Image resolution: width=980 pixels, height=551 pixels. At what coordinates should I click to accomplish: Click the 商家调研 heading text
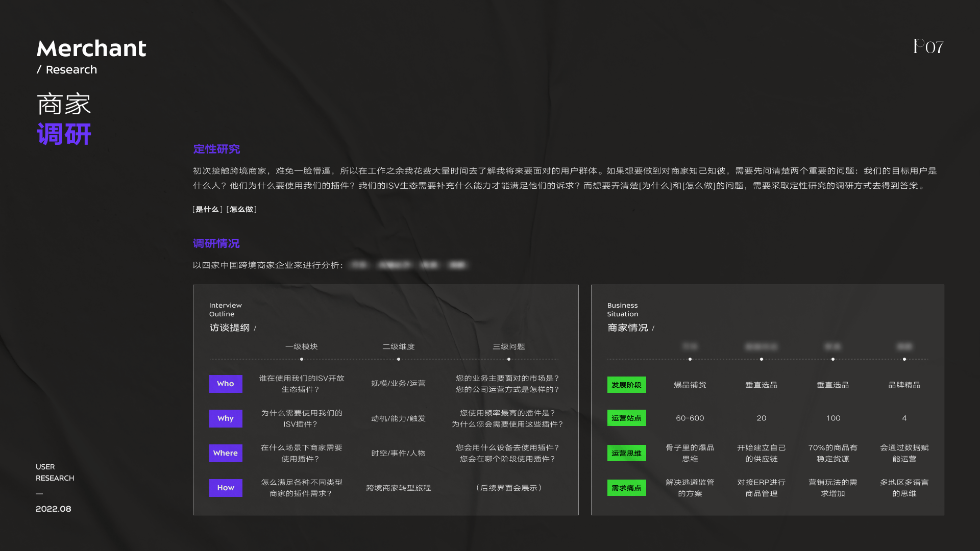(x=63, y=118)
